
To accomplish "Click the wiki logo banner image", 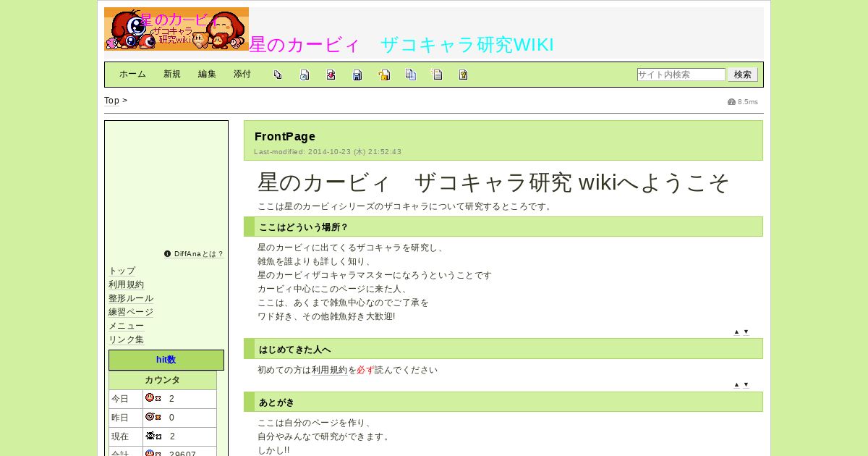I will click(x=176, y=29).
